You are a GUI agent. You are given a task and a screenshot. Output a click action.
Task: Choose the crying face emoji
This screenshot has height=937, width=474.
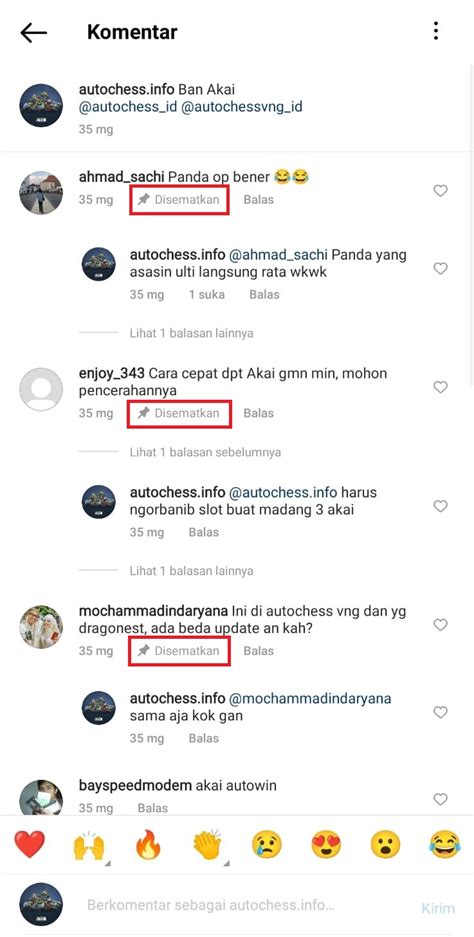click(267, 846)
